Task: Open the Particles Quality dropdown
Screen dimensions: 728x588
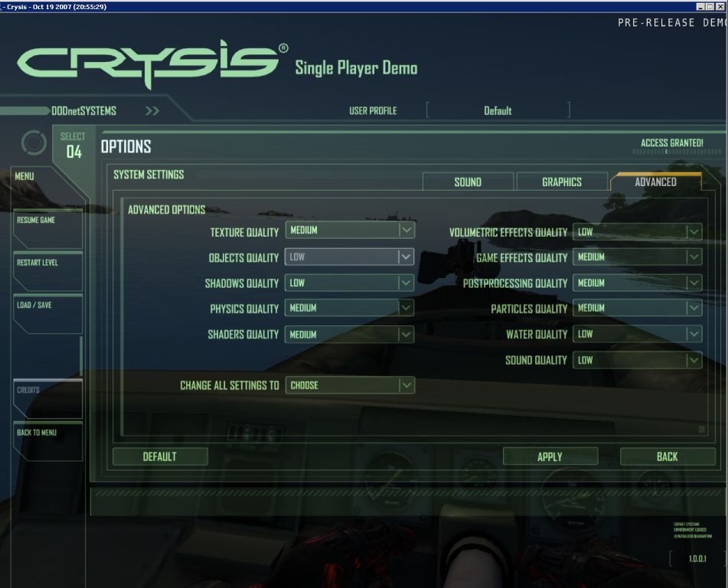Action: click(x=637, y=308)
